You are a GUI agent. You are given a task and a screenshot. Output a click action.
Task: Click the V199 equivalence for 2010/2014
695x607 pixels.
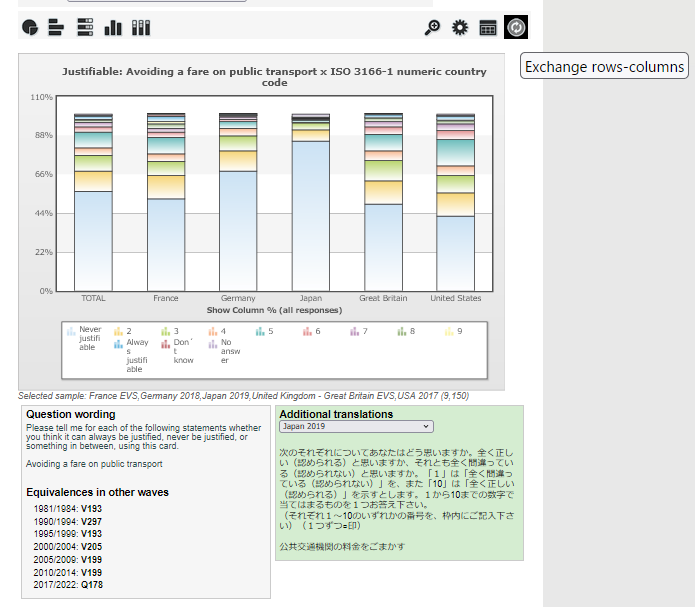[x=91, y=572]
